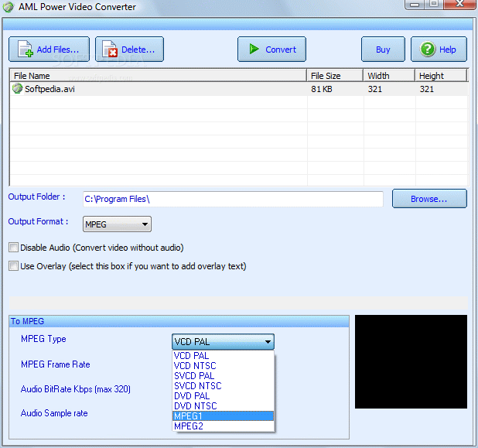Click the black video preview area
The width and height of the screenshot is (478, 448).
point(411,361)
